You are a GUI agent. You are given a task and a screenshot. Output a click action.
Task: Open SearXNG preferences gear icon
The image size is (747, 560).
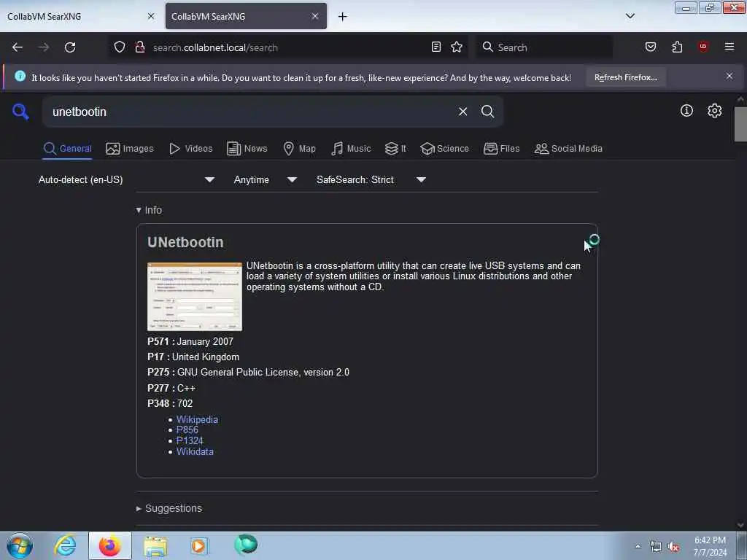click(714, 111)
